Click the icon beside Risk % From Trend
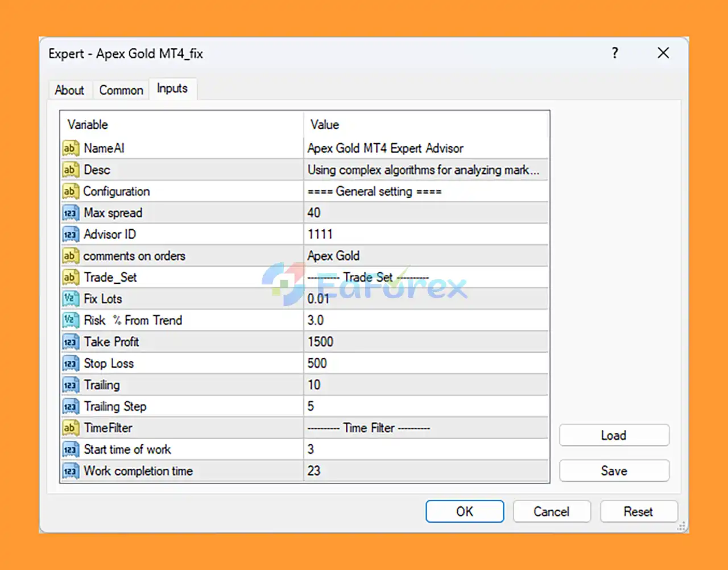The width and height of the screenshot is (728, 570). [70, 321]
